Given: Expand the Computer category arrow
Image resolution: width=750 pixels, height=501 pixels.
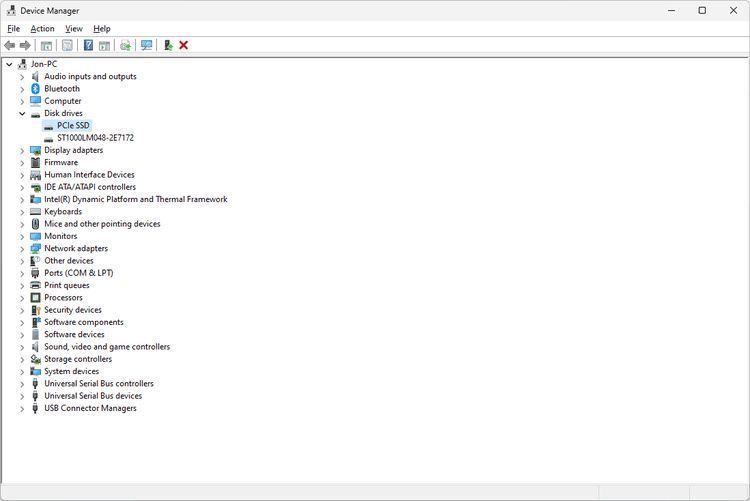Looking at the screenshot, I should pos(22,101).
